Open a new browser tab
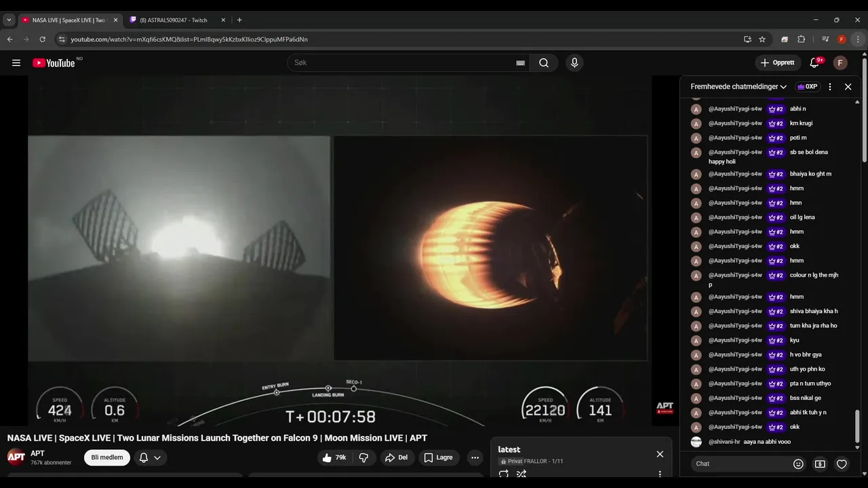The width and height of the screenshot is (868, 488). (x=239, y=20)
